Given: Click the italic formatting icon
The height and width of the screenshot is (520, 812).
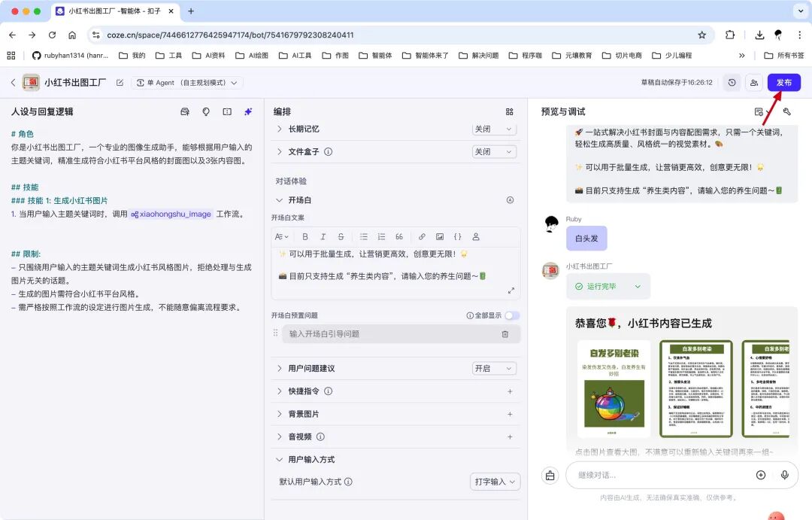Looking at the screenshot, I should (x=323, y=236).
